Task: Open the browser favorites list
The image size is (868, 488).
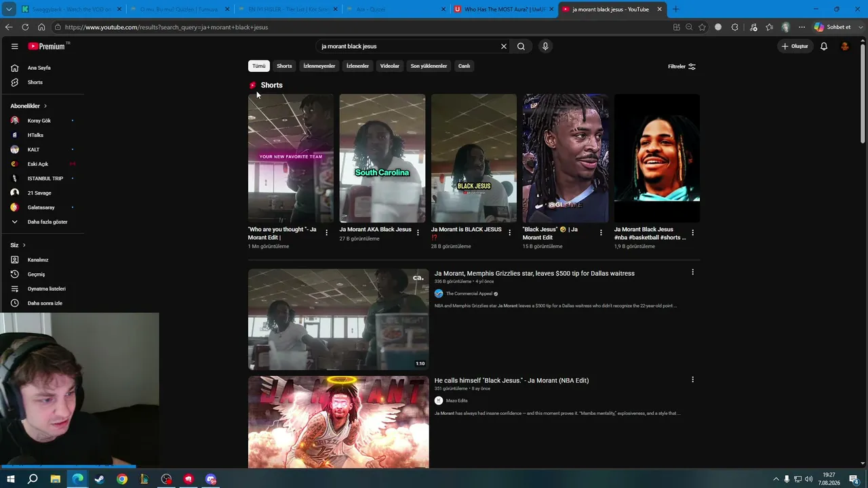Action: [769, 27]
